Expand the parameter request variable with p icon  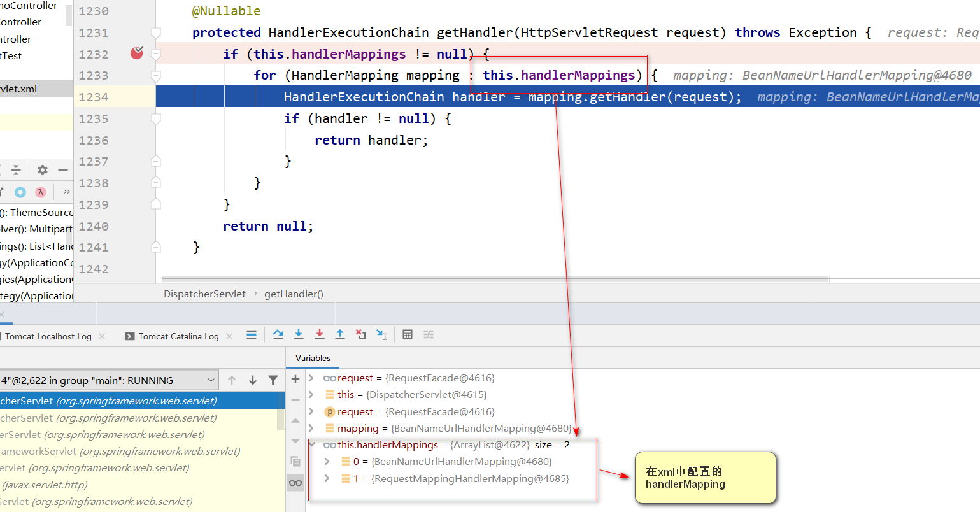[x=311, y=411]
